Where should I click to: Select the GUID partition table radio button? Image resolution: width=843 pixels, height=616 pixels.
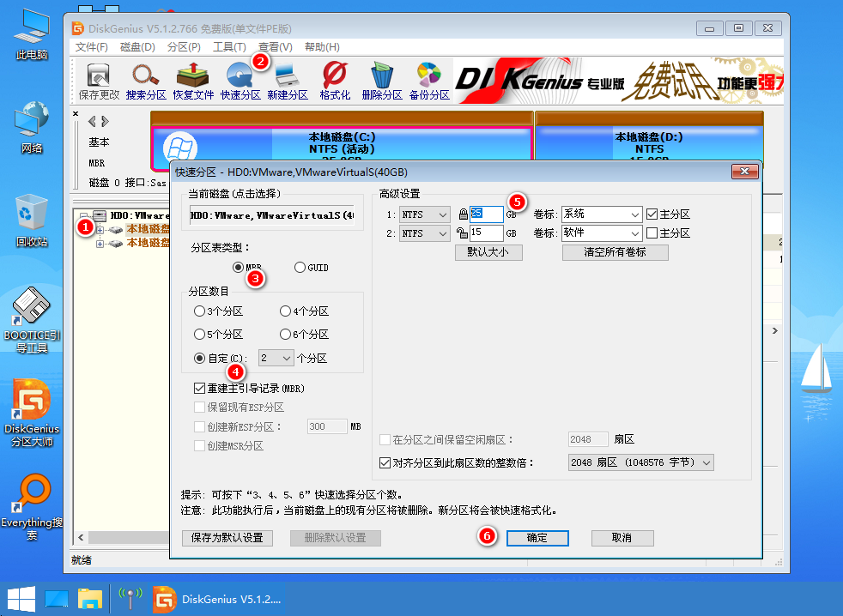tap(300, 267)
